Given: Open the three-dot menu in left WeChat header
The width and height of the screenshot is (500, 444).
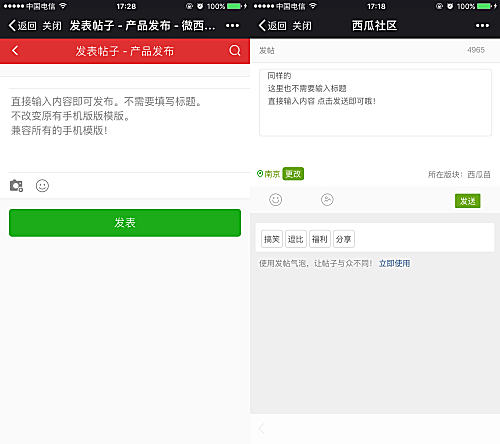Looking at the screenshot, I should (232, 26).
